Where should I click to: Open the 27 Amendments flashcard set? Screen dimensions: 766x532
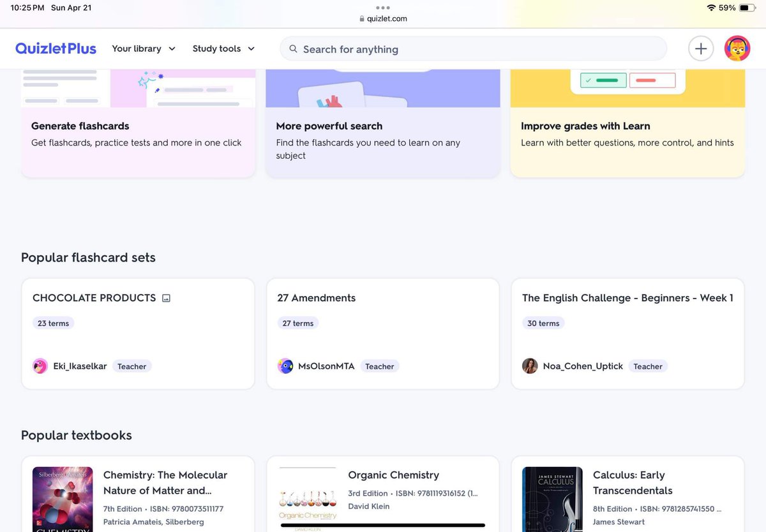(x=383, y=334)
